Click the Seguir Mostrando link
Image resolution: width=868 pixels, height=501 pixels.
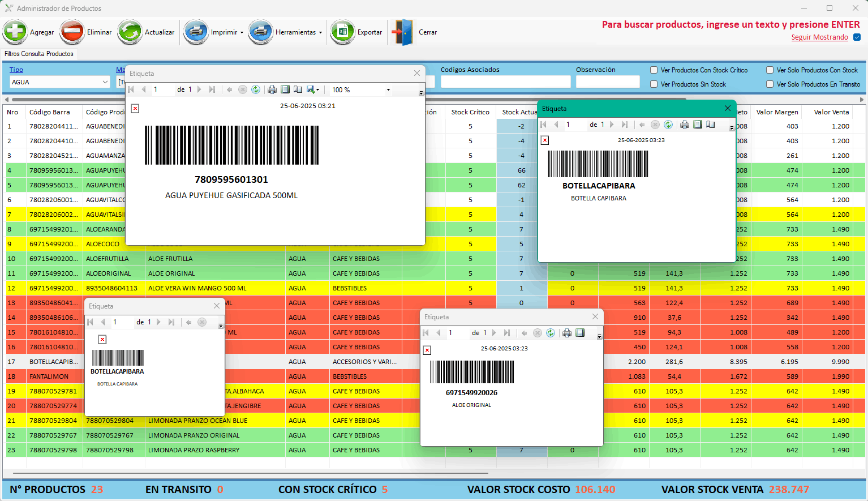[x=819, y=37]
